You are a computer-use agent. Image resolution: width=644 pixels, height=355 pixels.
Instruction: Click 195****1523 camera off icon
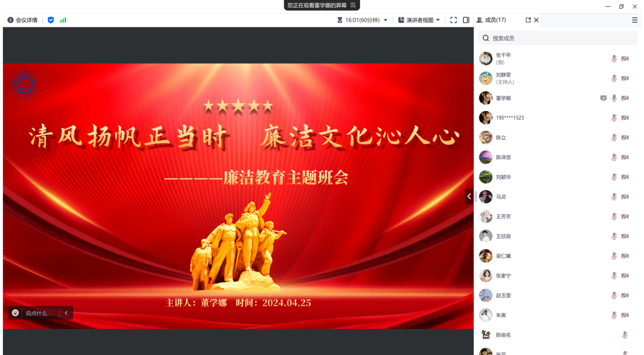tap(625, 118)
